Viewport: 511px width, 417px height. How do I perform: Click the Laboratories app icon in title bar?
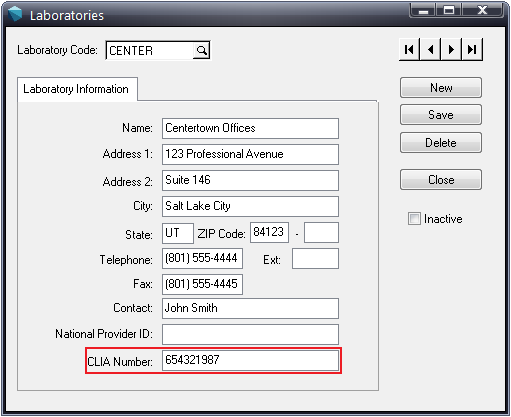coord(15,14)
